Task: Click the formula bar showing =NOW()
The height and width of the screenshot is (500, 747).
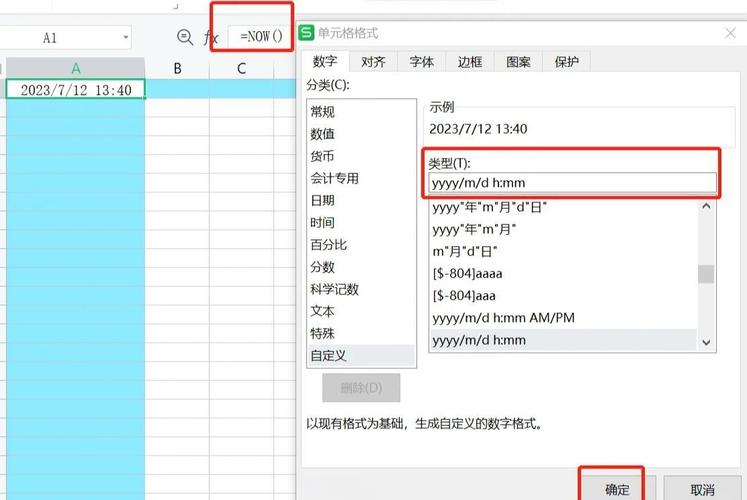Action: pyautogui.click(x=261, y=36)
